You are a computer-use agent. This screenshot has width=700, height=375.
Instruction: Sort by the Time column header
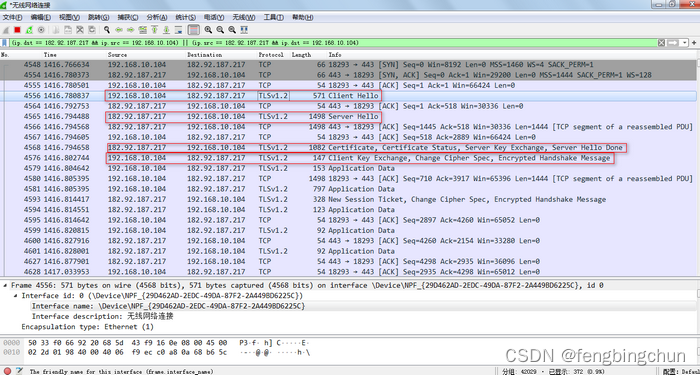pos(50,54)
